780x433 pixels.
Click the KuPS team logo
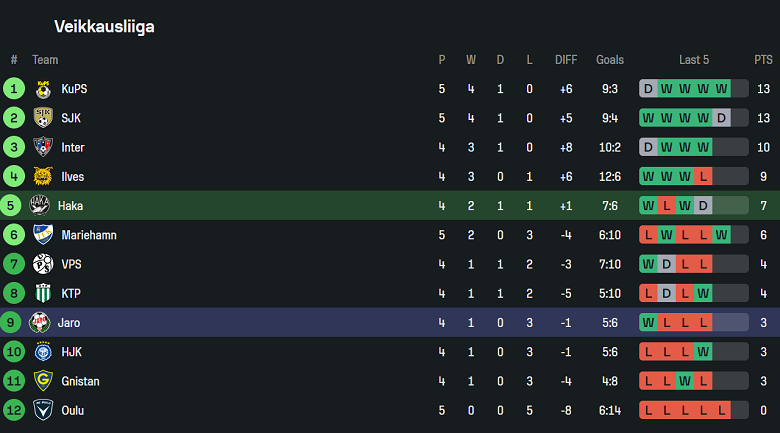click(43, 89)
